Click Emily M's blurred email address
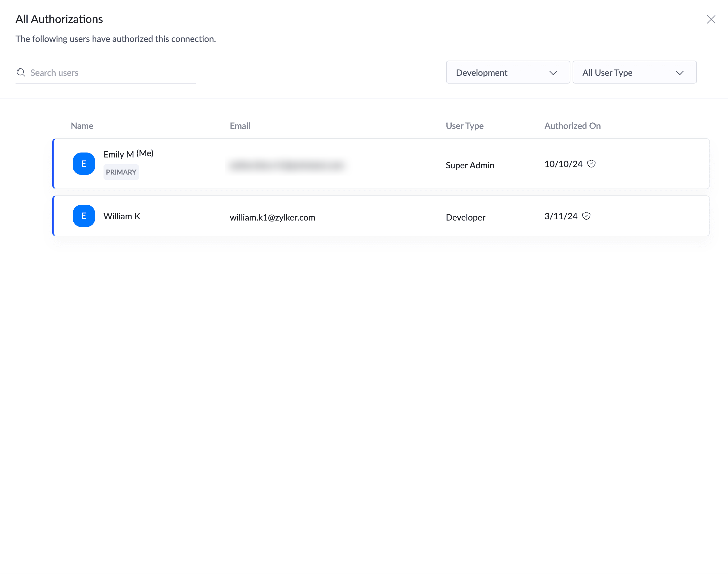Viewport: 728px width, 574px height. coord(287,165)
